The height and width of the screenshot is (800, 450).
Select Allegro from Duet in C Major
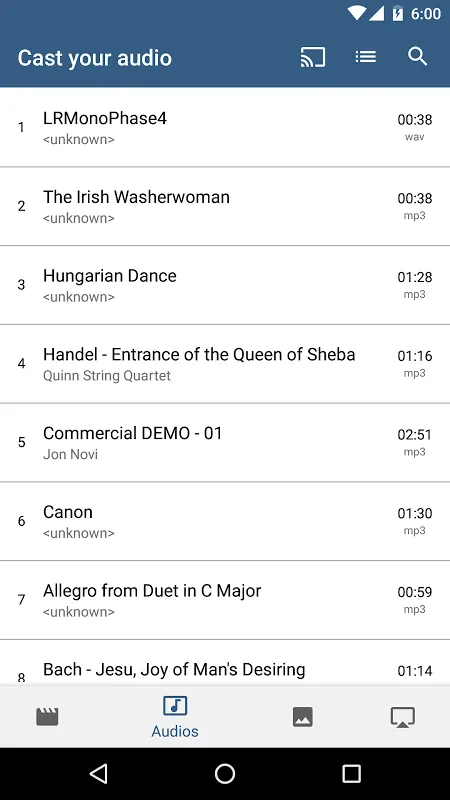point(225,600)
